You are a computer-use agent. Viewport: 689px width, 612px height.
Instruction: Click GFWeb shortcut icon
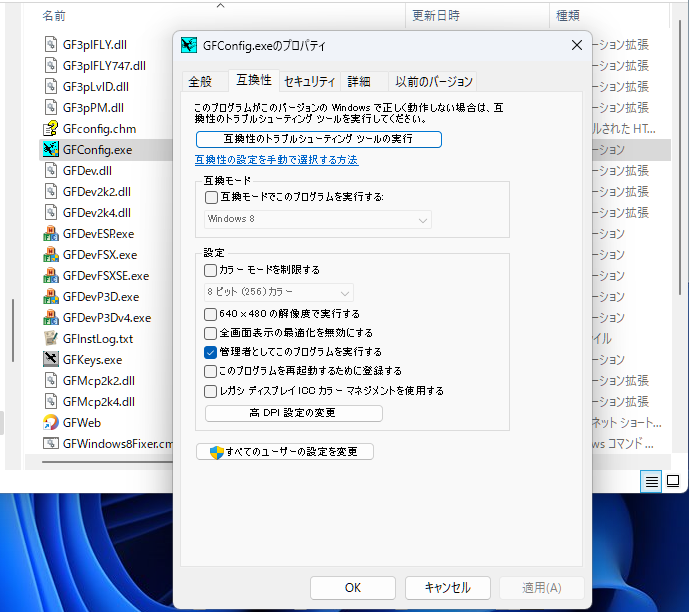coord(51,423)
